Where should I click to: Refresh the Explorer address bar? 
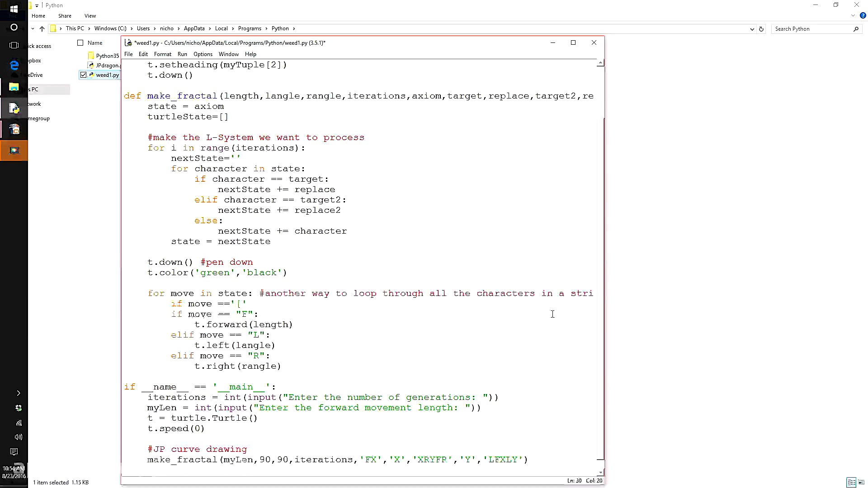pyautogui.click(x=761, y=29)
